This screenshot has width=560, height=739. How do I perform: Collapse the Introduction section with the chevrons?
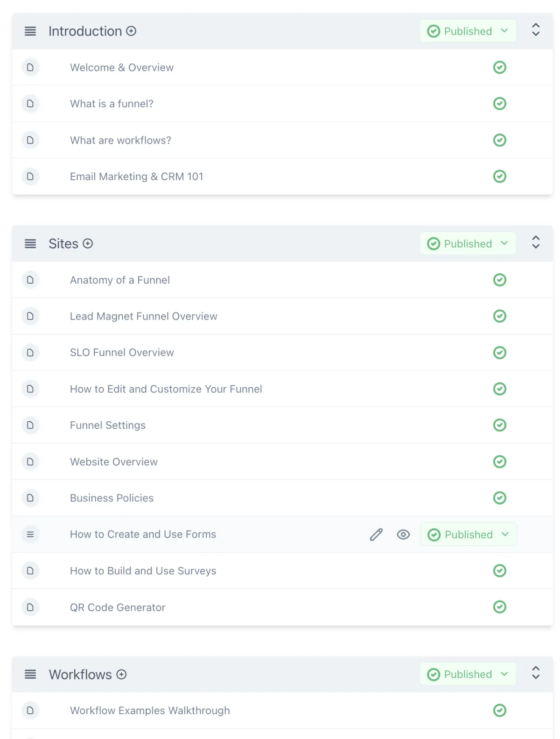tap(536, 30)
